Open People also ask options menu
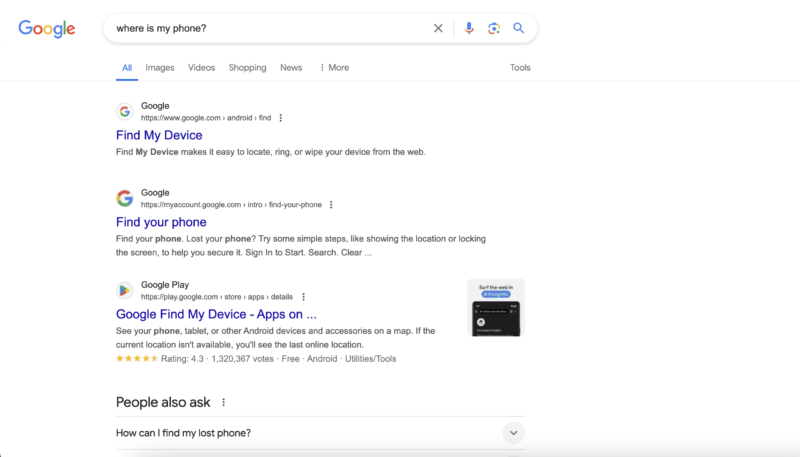Image resolution: width=800 pixels, height=457 pixels. point(223,402)
